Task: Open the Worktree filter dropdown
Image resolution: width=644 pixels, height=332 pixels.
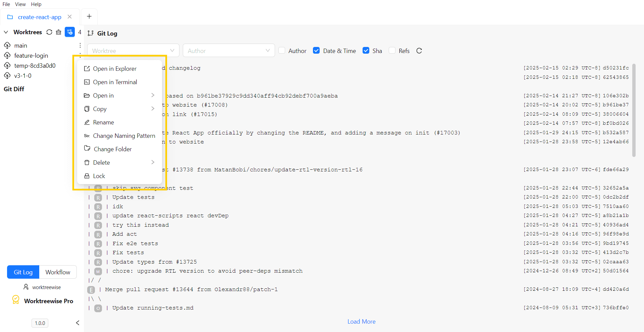Action: (133, 50)
